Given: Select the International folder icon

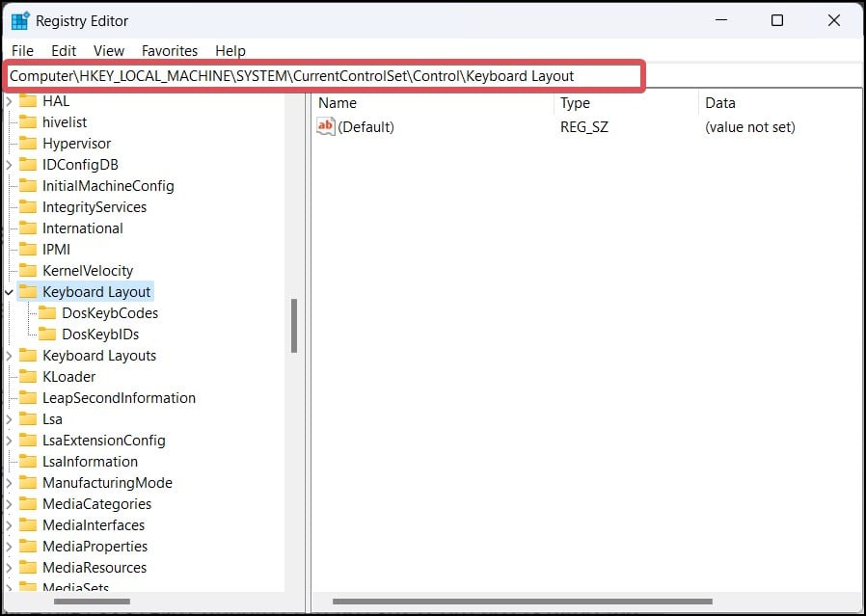Looking at the screenshot, I should tap(28, 228).
